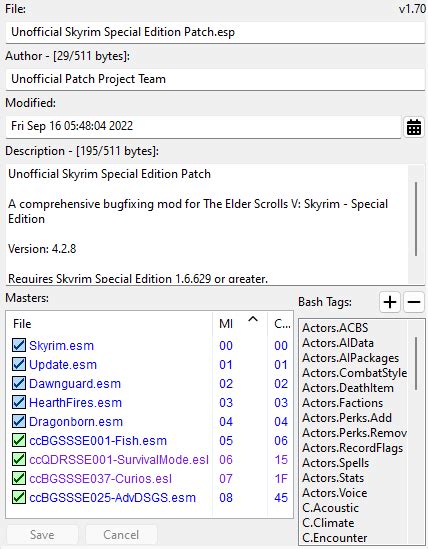This screenshot has width=428, height=549.
Task: Select the C.Encounter bash tag
Action: (x=334, y=538)
